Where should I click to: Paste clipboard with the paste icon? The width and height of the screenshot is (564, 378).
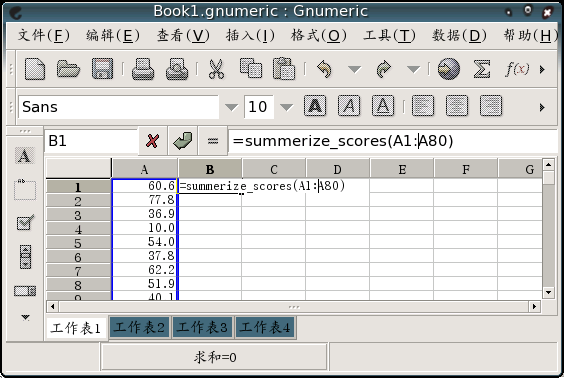[x=284, y=68]
